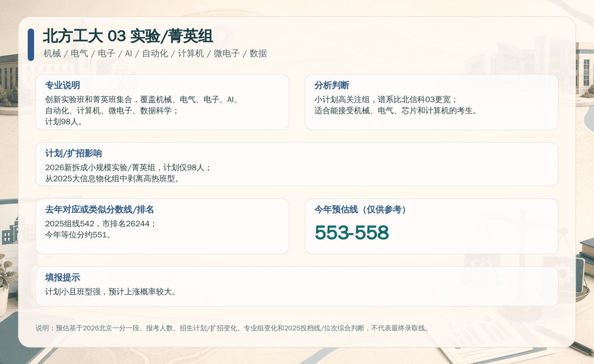This screenshot has height=364, width=594.
Task: Click the text 计划98人。
Action: pos(64,122)
